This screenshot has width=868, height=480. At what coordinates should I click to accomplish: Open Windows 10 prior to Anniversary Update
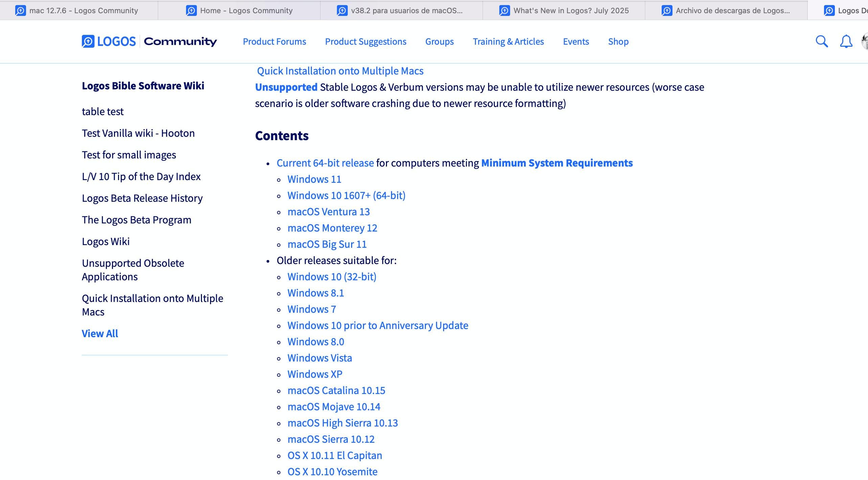378,325
